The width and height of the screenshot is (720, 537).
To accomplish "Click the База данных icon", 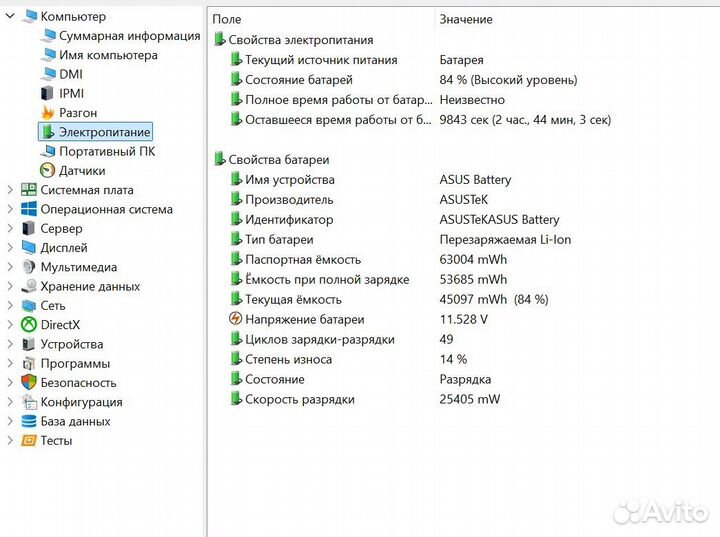I will 29,421.
